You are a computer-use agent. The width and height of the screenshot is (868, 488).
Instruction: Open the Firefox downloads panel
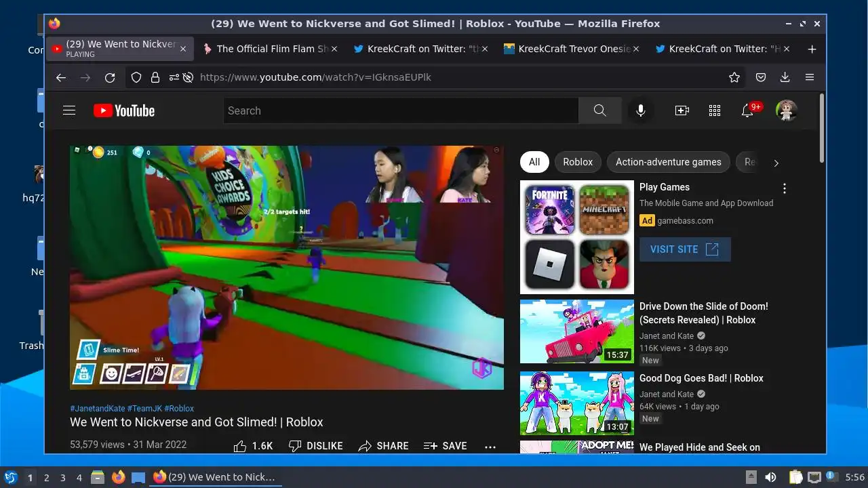[785, 77]
